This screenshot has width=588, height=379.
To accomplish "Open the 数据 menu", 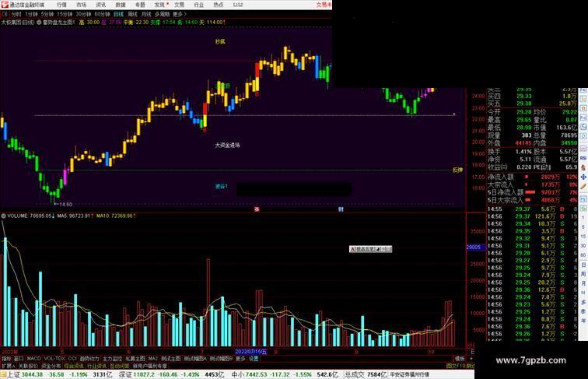I will tap(121, 5).
